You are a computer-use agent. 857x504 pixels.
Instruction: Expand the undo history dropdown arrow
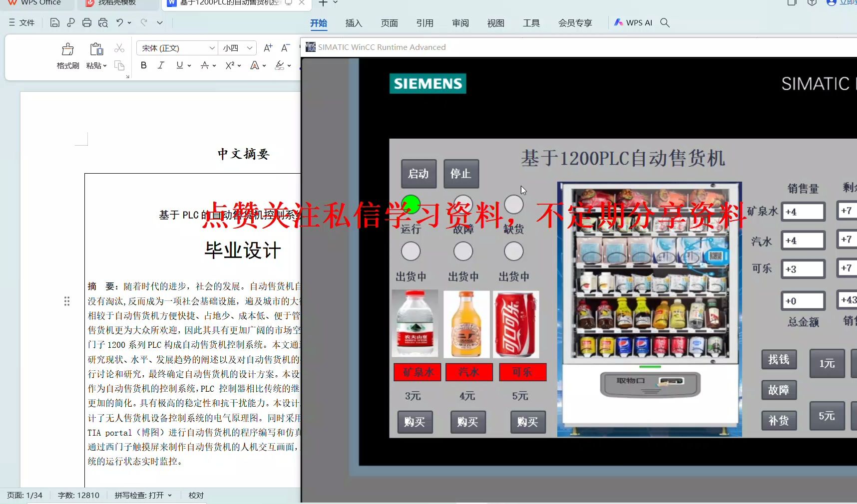tap(129, 22)
